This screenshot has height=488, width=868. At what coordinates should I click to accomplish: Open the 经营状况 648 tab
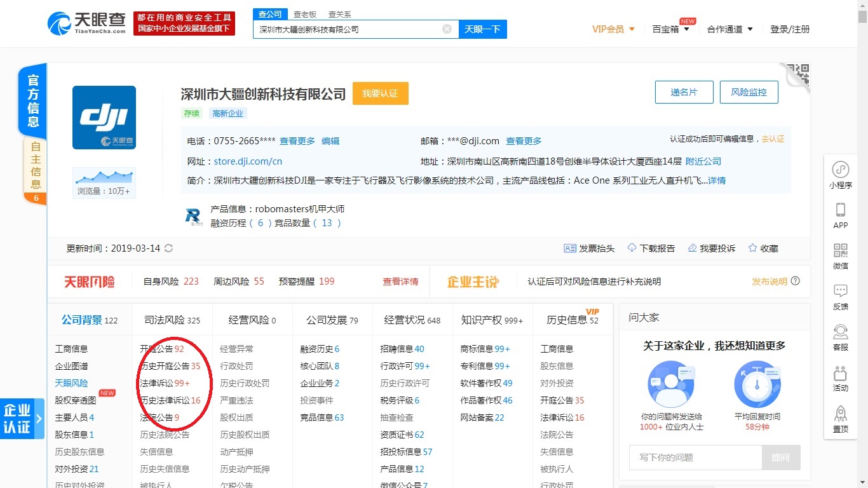[x=412, y=320]
